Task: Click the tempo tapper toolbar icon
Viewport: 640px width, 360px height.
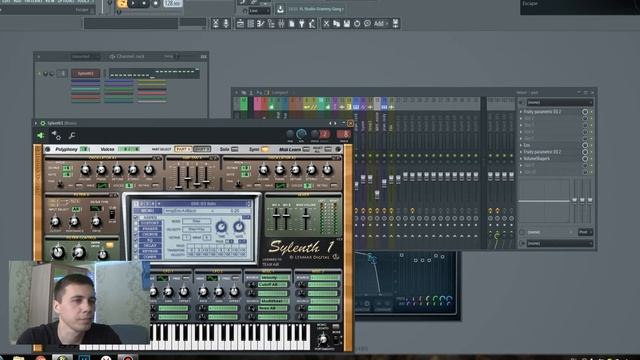Action: (x=312, y=24)
